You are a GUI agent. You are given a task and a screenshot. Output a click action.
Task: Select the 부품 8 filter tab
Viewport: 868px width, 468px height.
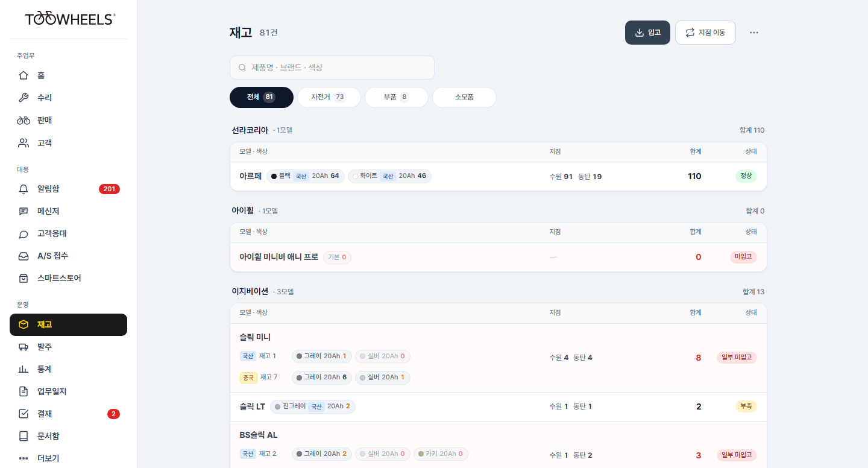(x=397, y=97)
